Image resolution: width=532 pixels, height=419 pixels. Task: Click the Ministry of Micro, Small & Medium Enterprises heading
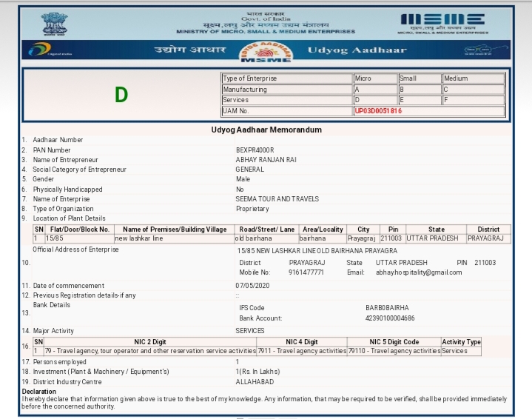click(x=266, y=32)
